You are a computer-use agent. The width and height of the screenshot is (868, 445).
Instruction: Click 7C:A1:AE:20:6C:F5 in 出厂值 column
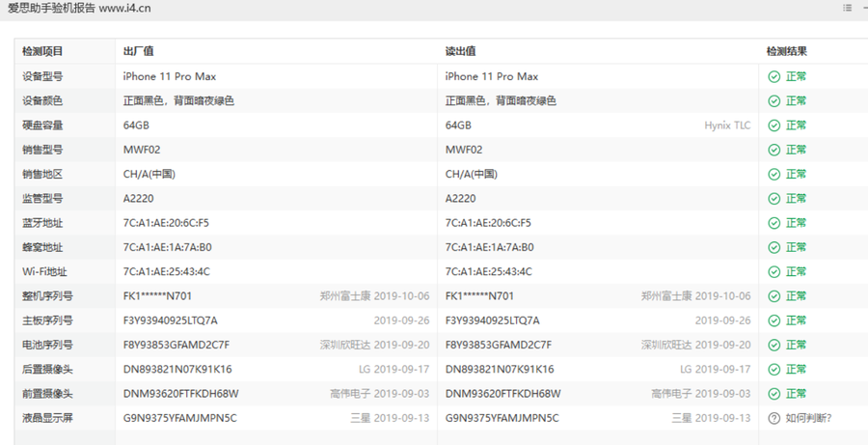[x=166, y=223]
